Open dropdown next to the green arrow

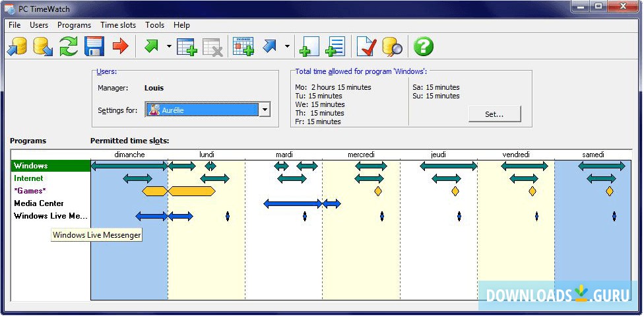169,46
